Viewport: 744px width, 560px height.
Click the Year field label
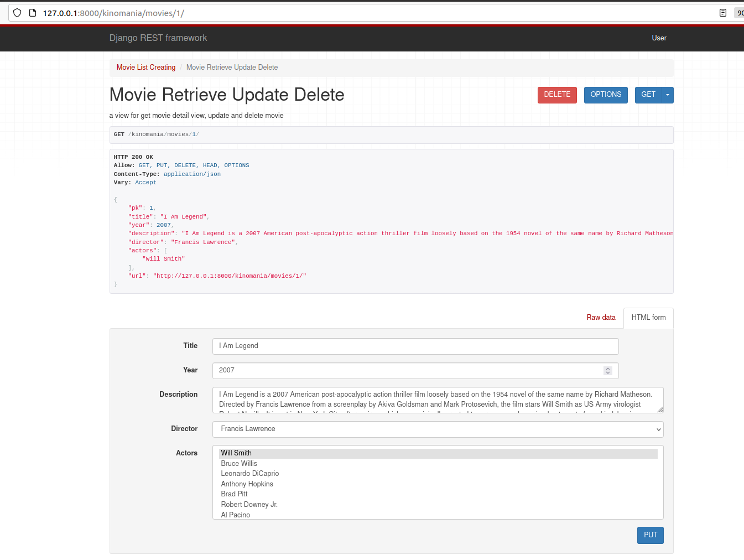pyautogui.click(x=190, y=370)
